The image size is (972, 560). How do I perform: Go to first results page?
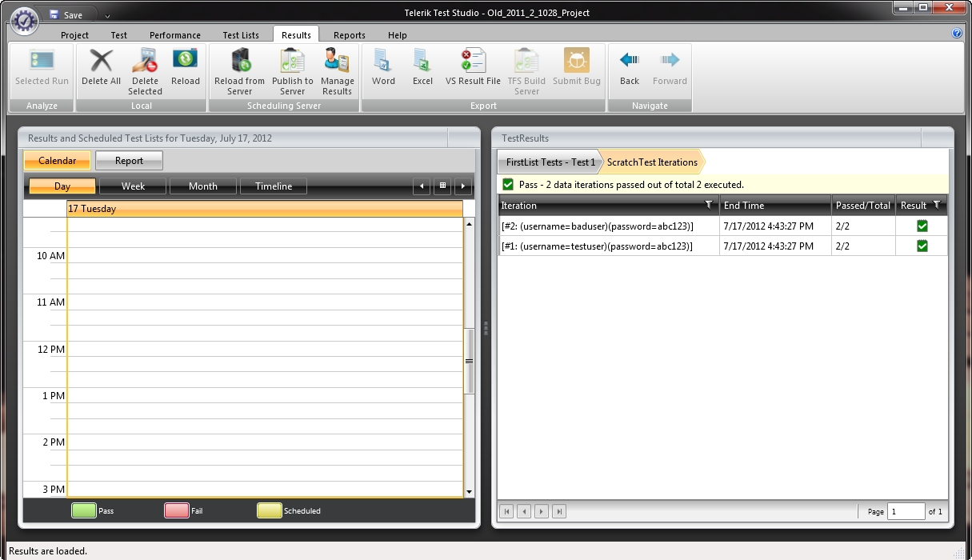[x=506, y=511]
